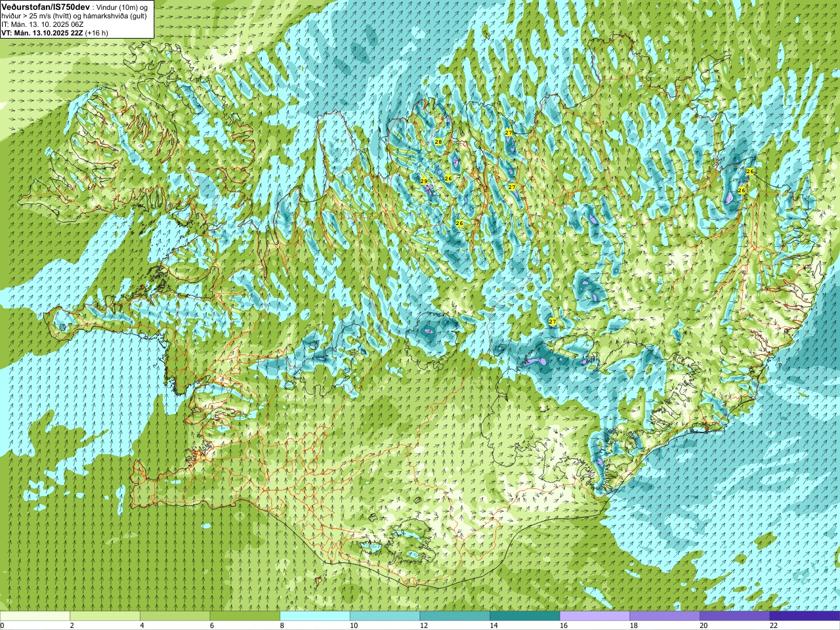Click the scale label "16"
Screen dimensions: 840x630
point(564,625)
